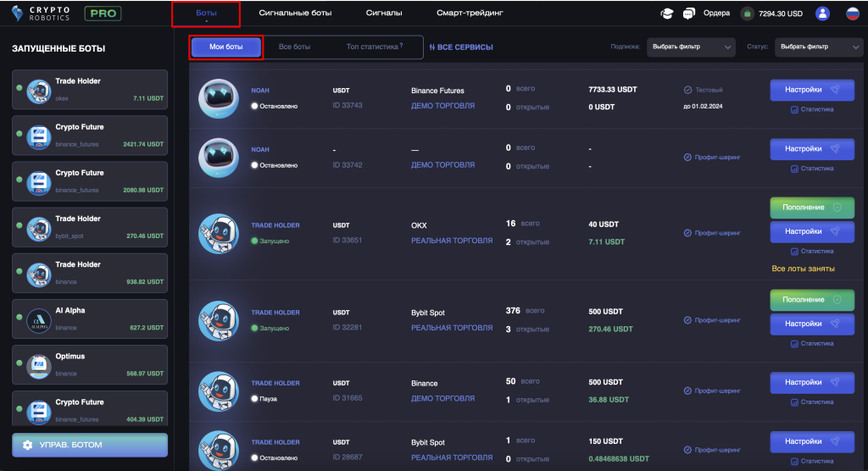Click NOAH bot avatar with ID 33742
This screenshot has height=471, width=868.
click(x=219, y=158)
